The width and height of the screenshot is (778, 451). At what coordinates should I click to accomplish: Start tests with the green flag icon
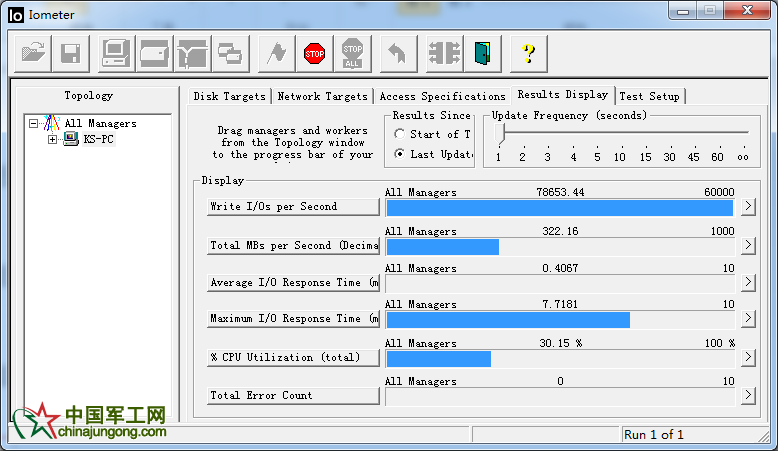coord(275,53)
